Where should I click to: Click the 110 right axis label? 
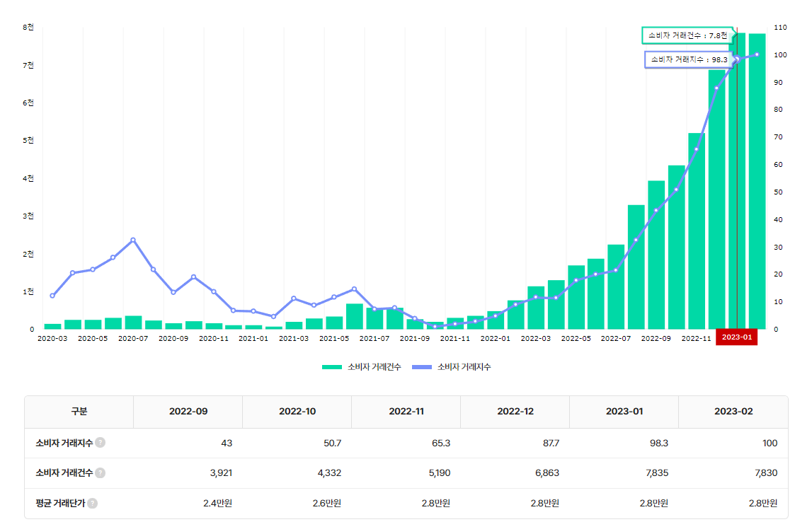(780, 28)
